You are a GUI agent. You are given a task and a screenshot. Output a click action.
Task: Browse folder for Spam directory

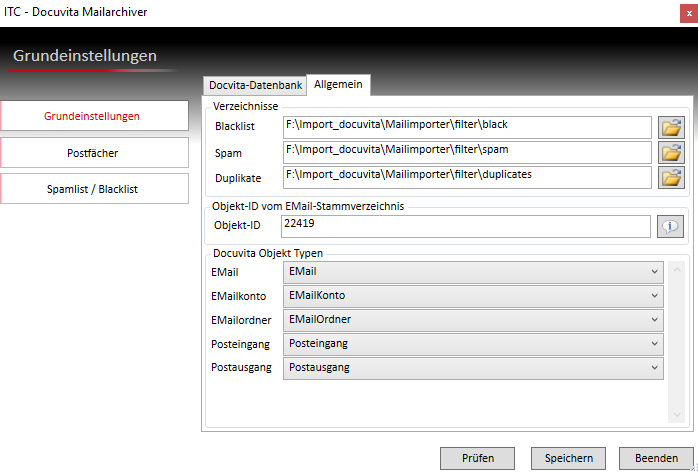click(670, 152)
